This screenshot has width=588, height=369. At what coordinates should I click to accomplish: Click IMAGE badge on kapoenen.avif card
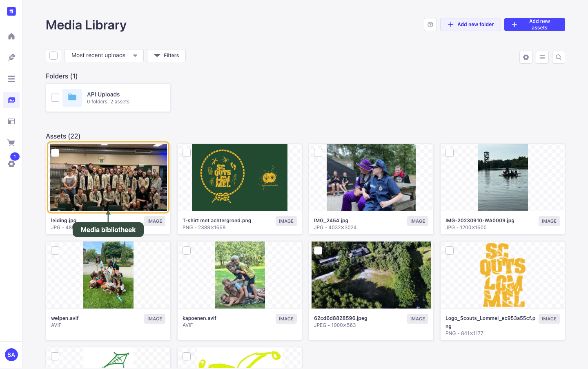point(286,319)
